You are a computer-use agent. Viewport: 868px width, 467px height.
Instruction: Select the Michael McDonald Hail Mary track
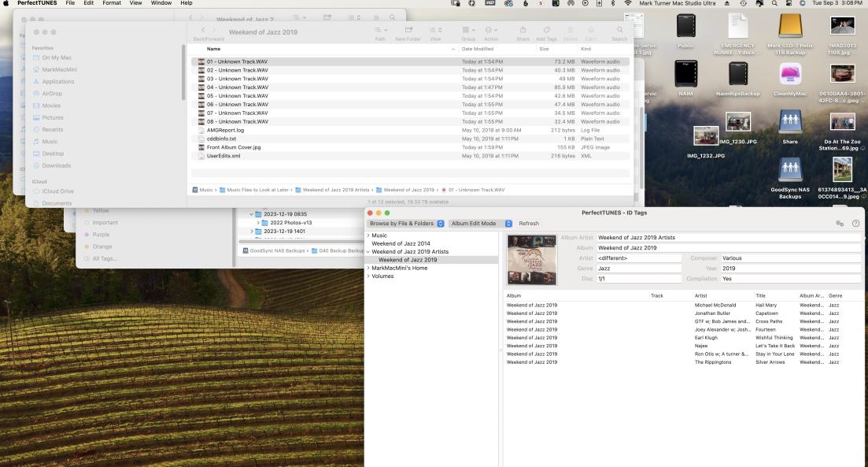point(684,306)
